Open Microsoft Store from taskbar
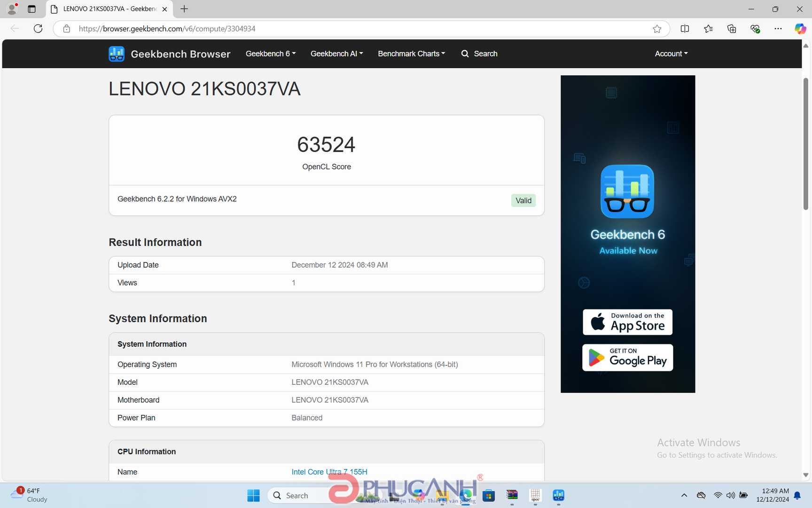The image size is (812, 508). tap(489, 495)
